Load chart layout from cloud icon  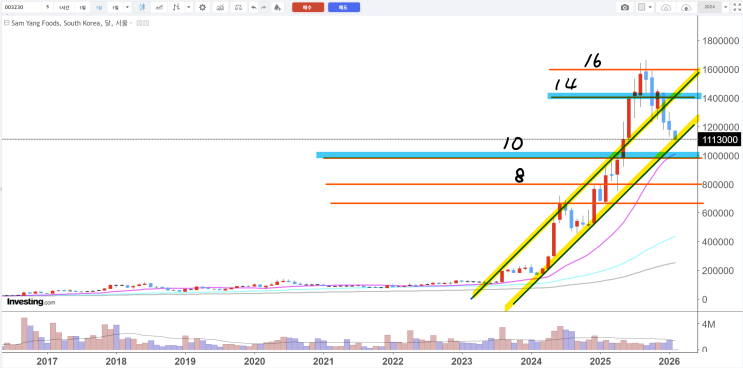pos(666,8)
